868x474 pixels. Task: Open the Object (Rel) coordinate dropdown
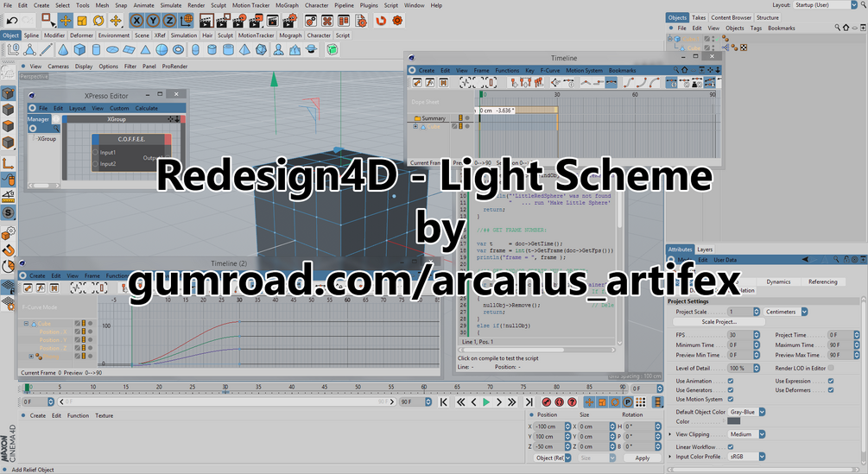(552, 458)
